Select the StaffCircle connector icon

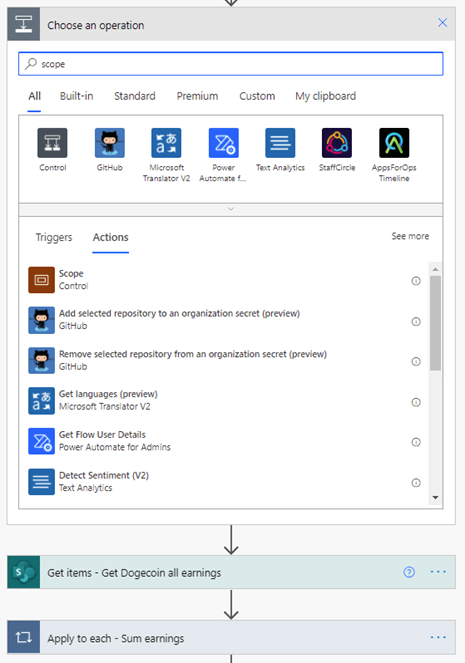pyautogui.click(x=337, y=143)
